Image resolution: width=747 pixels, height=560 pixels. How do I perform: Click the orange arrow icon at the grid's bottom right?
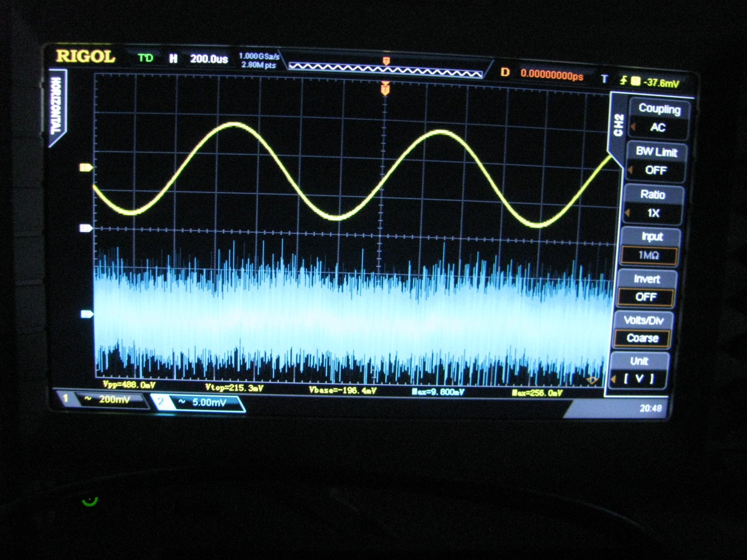click(x=592, y=381)
